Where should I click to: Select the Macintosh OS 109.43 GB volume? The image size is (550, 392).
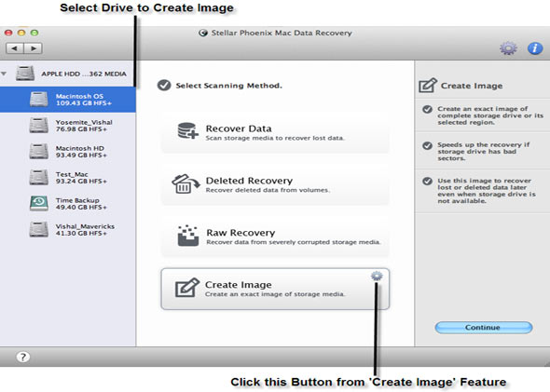click(x=68, y=100)
